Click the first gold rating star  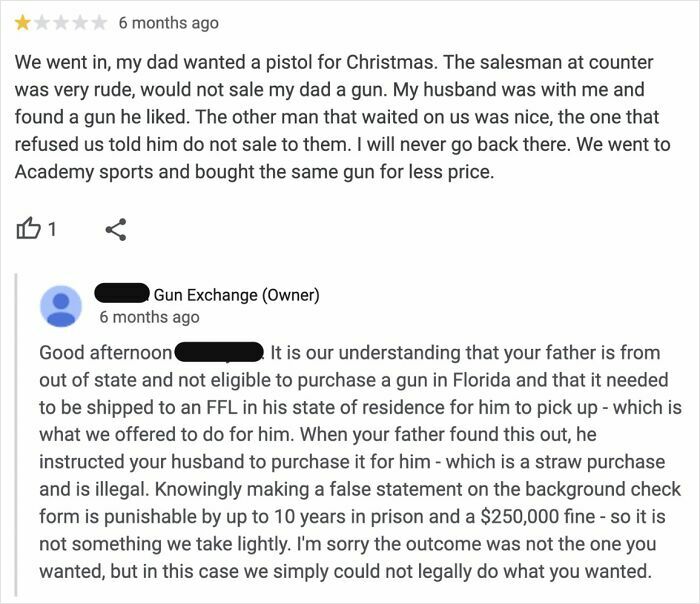coord(22,20)
